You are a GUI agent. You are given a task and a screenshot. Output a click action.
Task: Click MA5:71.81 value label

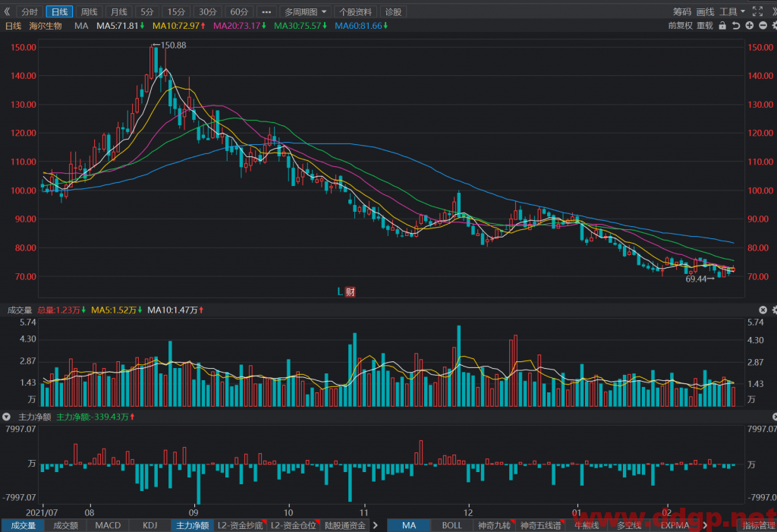click(x=121, y=26)
